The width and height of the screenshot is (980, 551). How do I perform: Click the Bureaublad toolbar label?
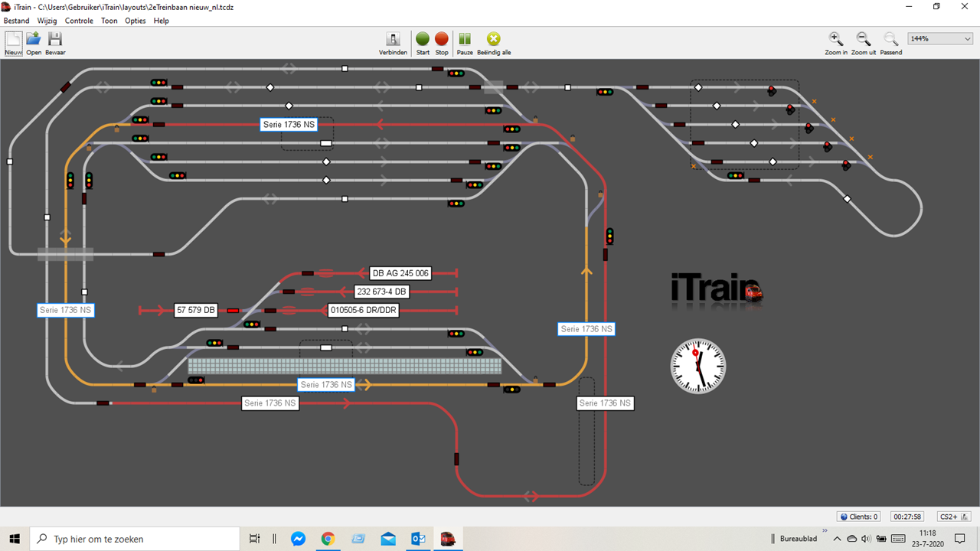pyautogui.click(x=799, y=539)
